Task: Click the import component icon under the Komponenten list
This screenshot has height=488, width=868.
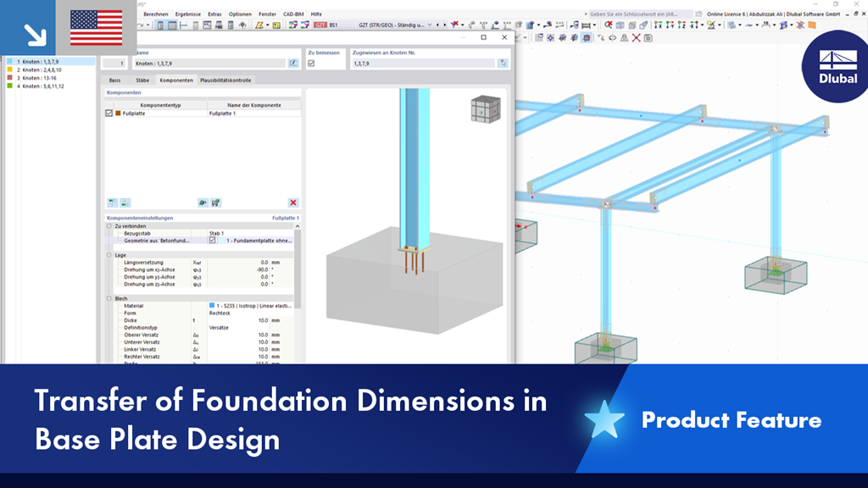Action: [x=203, y=202]
